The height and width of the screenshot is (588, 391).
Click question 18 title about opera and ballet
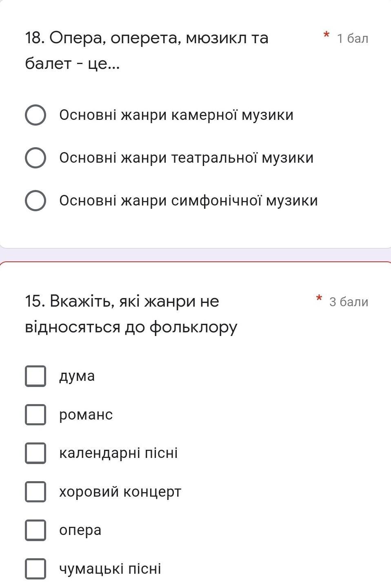tap(147, 51)
